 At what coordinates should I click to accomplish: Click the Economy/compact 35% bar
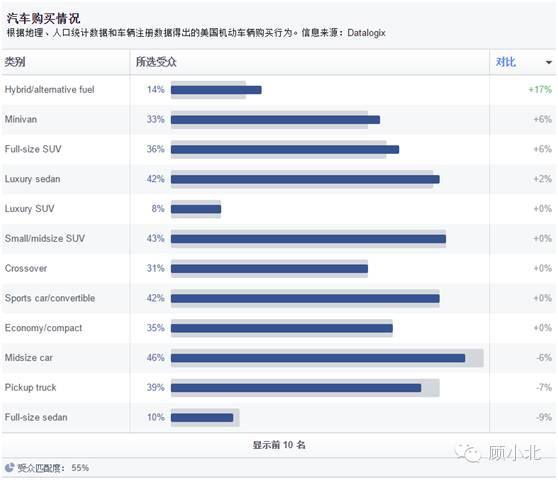(281, 328)
